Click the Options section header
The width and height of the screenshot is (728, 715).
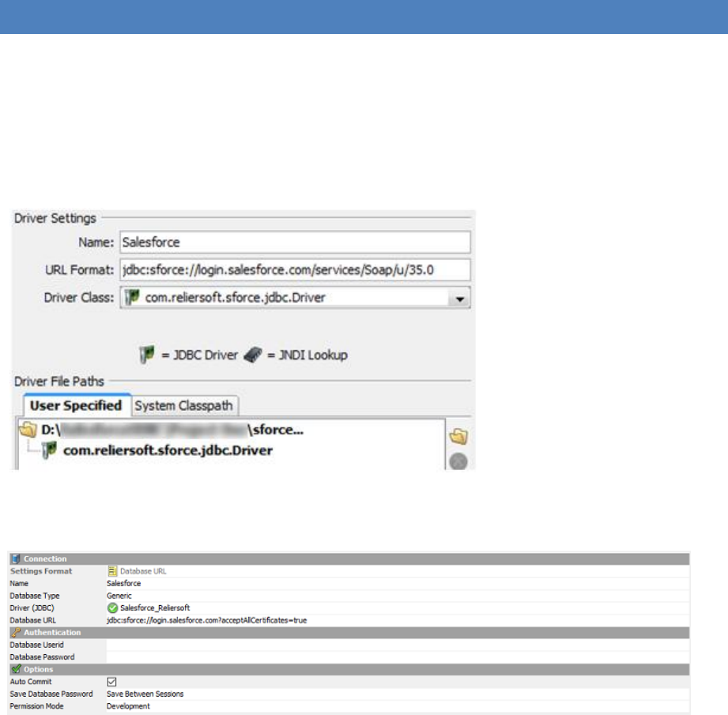tap(349, 669)
